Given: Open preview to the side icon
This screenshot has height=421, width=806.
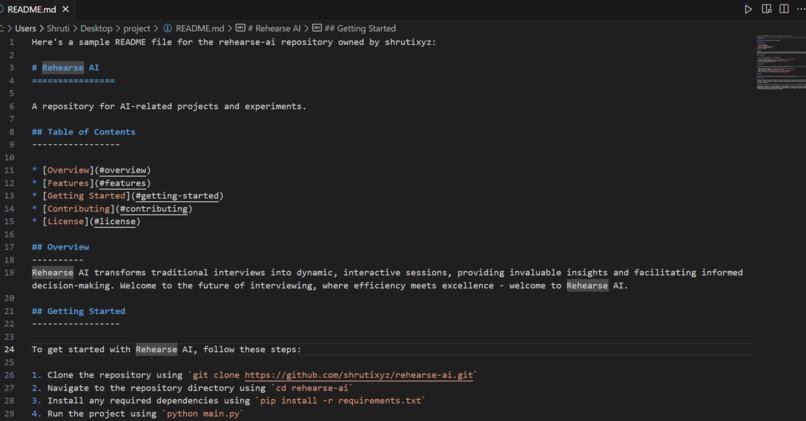Looking at the screenshot, I should (x=766, y=9).
